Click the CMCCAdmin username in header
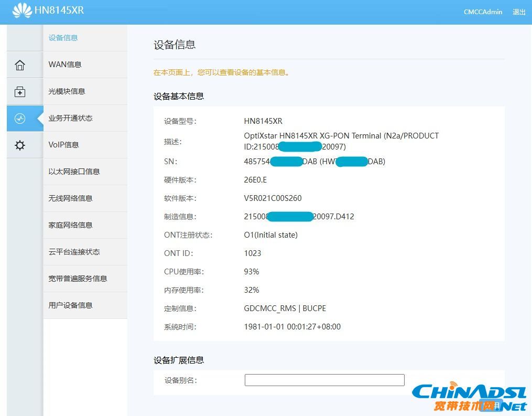This screenshot has width=532, height=416. (483, 12)
